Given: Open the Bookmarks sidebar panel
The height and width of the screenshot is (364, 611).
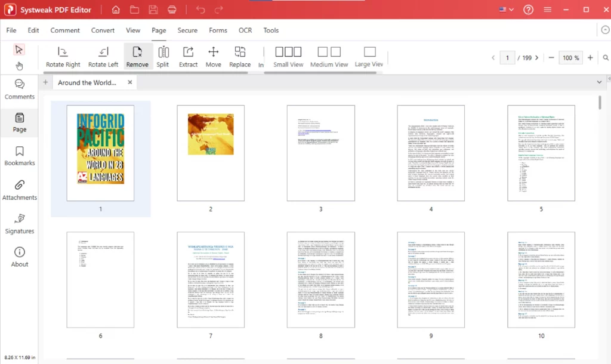Looking at the screenshot, I should (20, 156).
